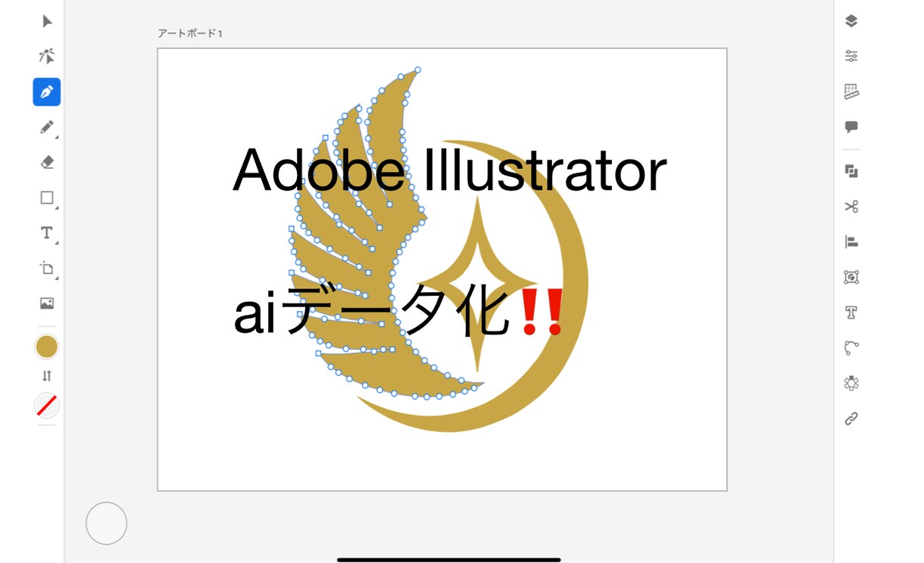Click the top anchor point of wing

[x=417, y=70]
